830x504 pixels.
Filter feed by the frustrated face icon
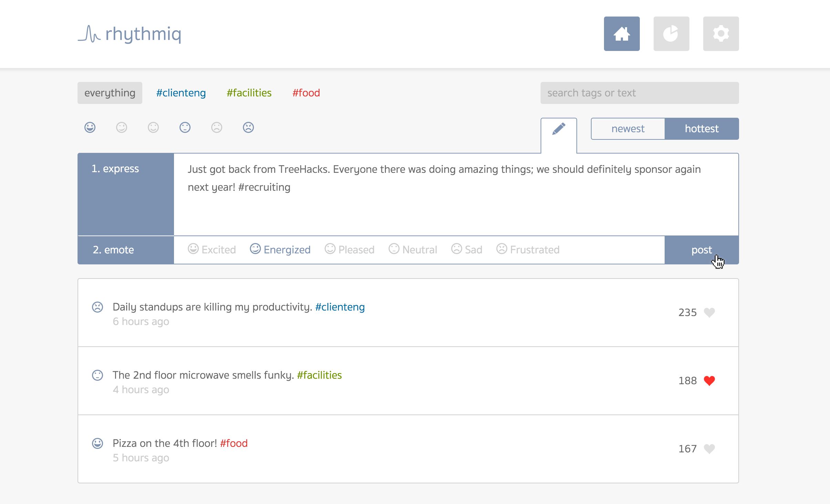coord(248,127)
